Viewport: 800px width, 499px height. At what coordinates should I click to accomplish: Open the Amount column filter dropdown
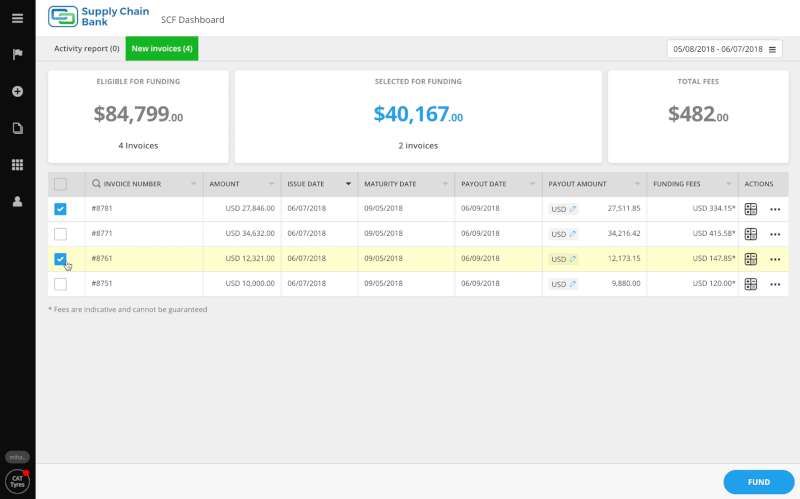(271, 184)
